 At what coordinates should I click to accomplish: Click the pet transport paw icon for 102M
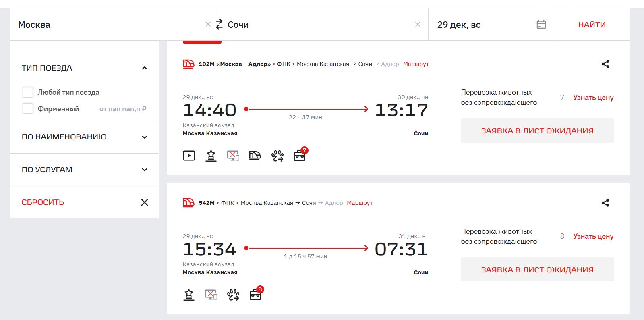(x=277, y=156)
